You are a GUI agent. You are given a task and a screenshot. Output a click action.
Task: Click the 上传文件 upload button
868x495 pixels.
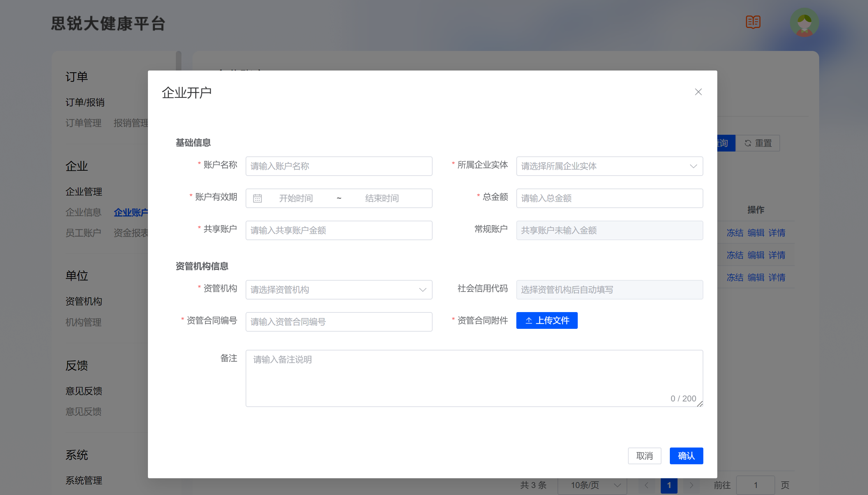pos(547,320)
